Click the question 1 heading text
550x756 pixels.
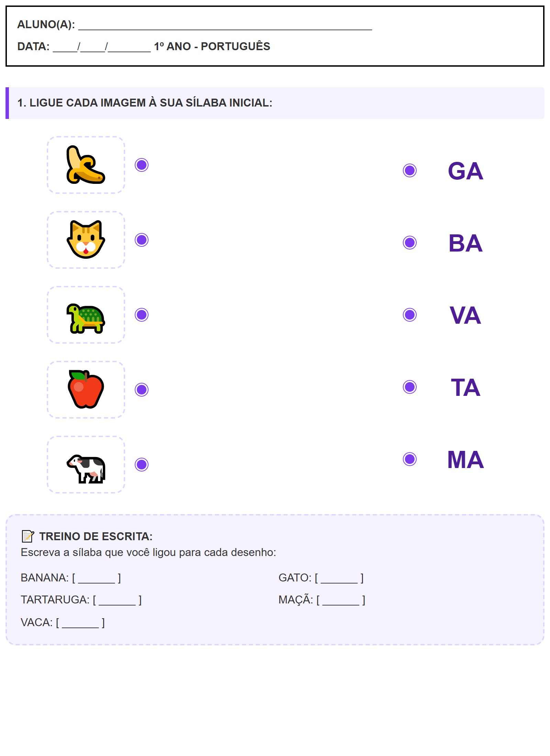point(145,103)
